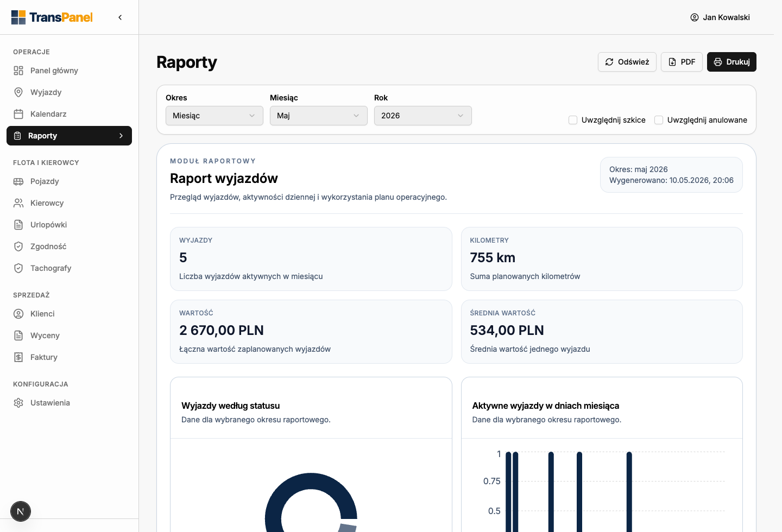Click the PDF file download icon
The height and width of the screenshot is (532, 782).
pos(672,62)
